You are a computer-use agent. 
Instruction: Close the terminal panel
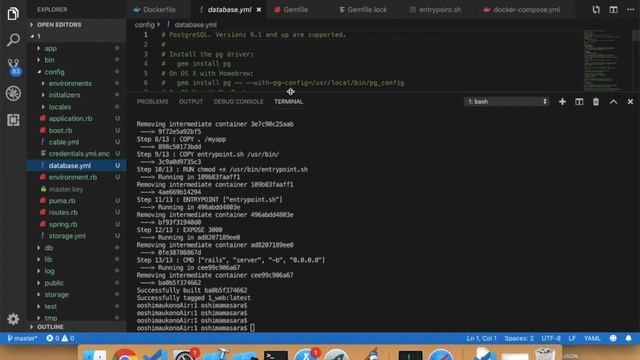630,102
